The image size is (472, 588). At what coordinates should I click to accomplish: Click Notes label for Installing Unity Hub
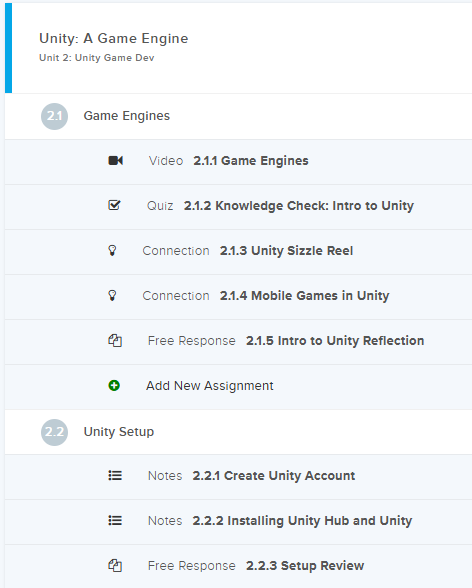165,521
